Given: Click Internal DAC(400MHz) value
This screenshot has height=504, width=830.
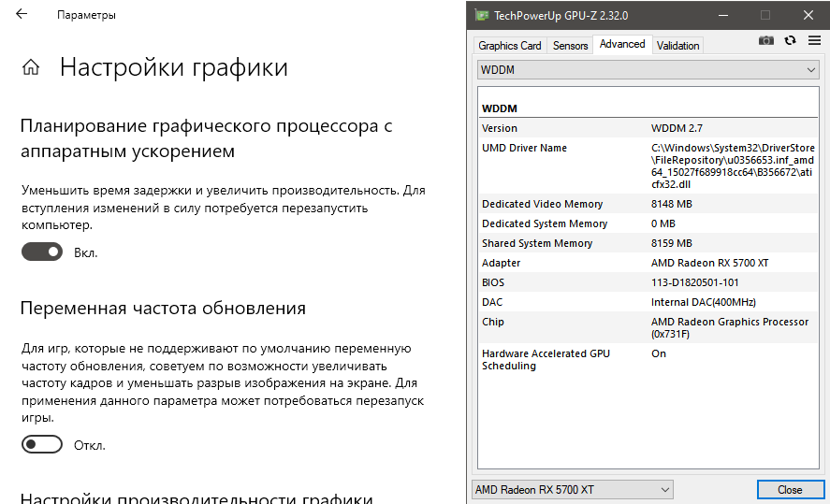Looking at the screenshot, I should 703,302.
